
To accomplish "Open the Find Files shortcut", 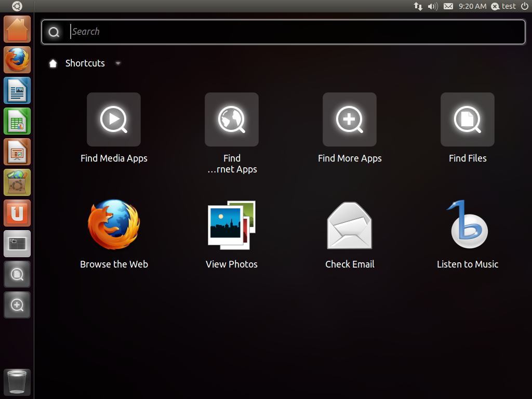I will (x=468, y=119).
